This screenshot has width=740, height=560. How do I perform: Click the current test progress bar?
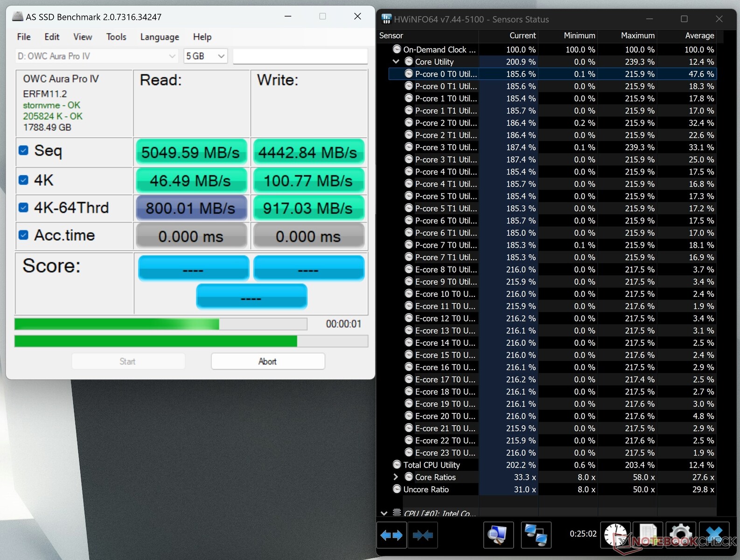coord(161,324)
